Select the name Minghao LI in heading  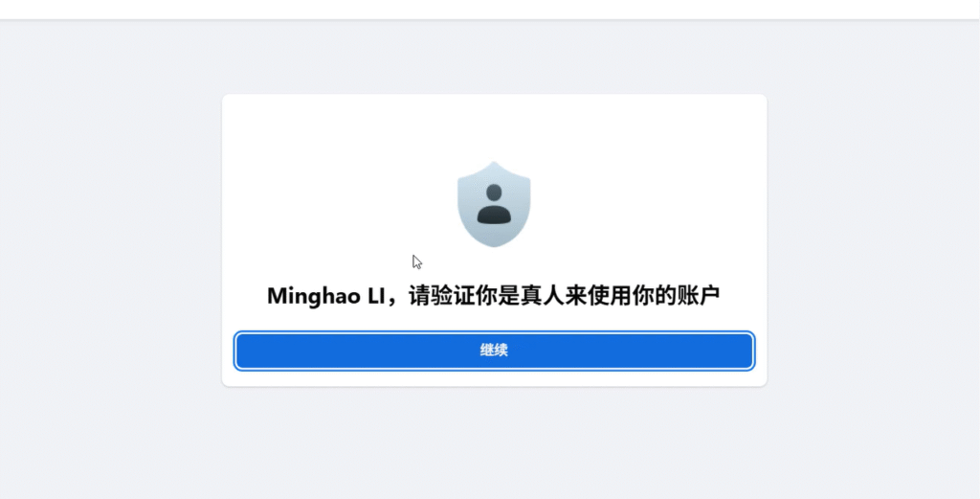(x=325, y=296)
